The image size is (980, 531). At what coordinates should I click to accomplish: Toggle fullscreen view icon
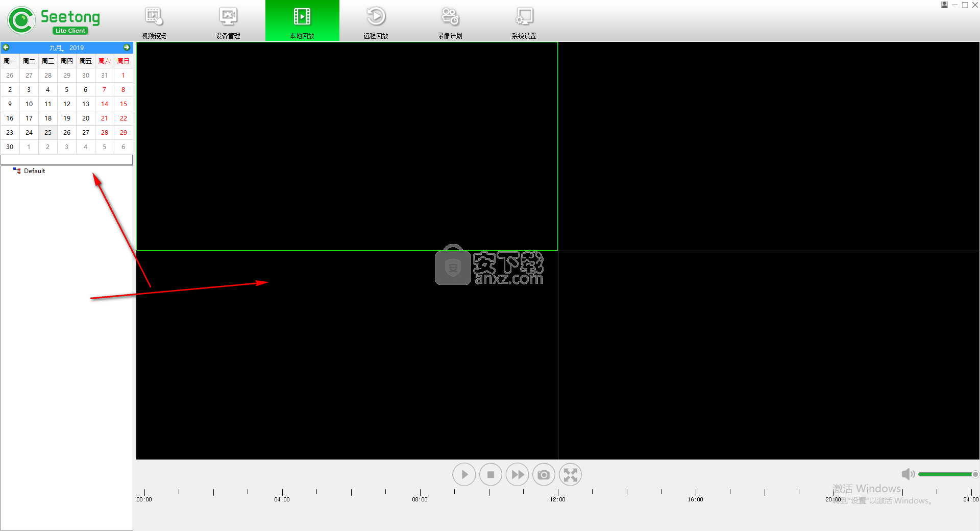click(570, 474)
